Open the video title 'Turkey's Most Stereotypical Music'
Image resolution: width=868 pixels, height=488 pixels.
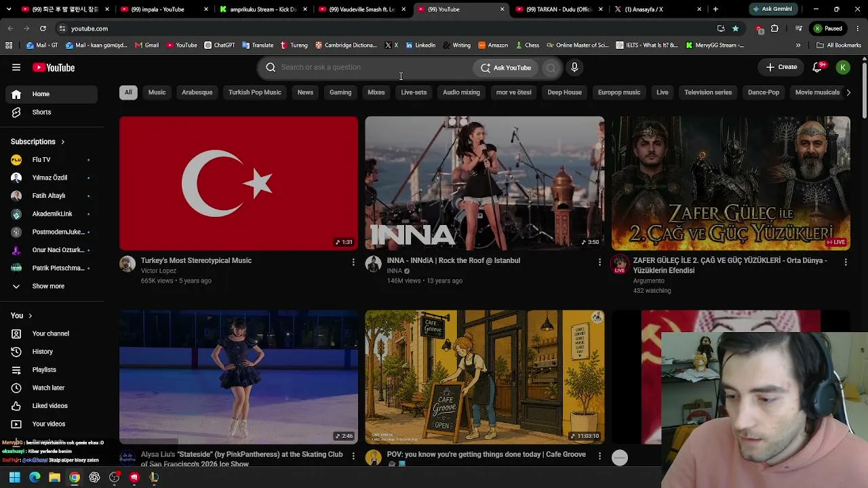196,260
